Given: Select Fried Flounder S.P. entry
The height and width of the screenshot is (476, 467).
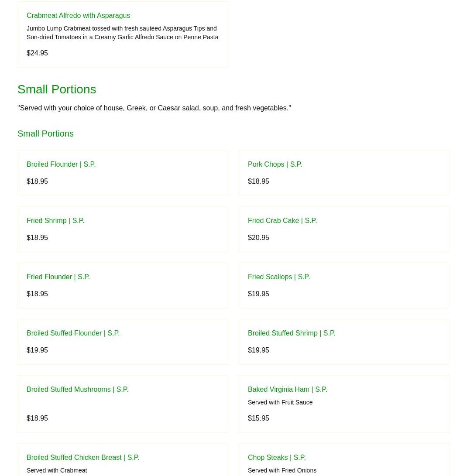Looking at the screenshot, I should (58, 277).
